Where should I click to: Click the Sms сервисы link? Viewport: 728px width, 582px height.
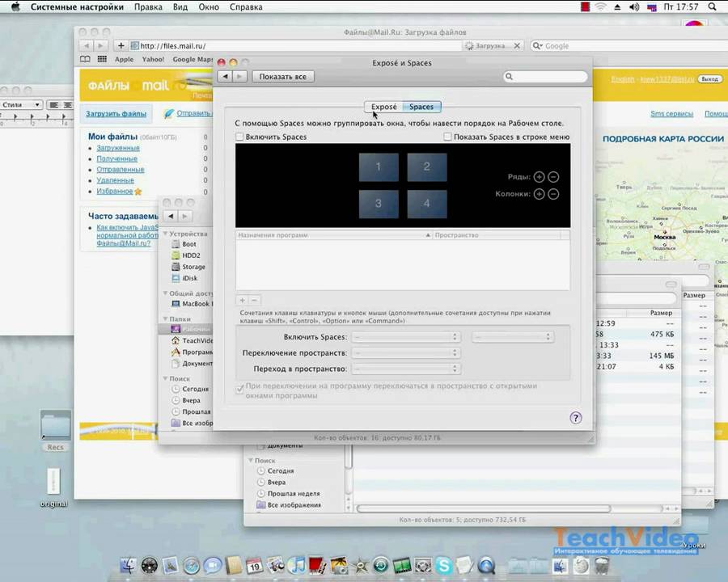(x=672, y=114)
